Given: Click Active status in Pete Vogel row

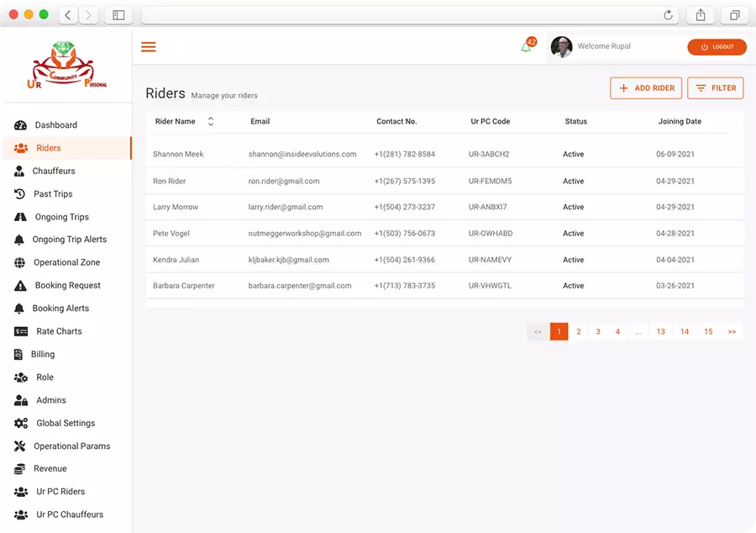Looking at the screenshot, I should [573, 234].
